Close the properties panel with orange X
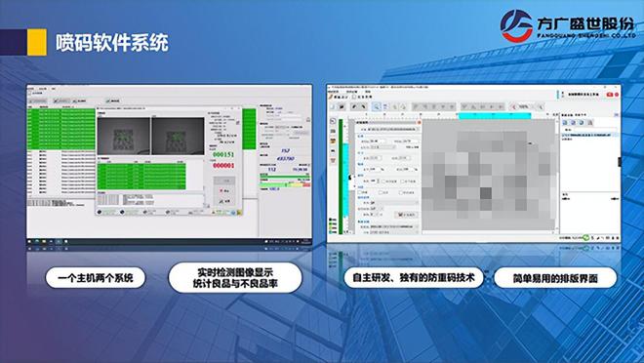 coord(419,122)
